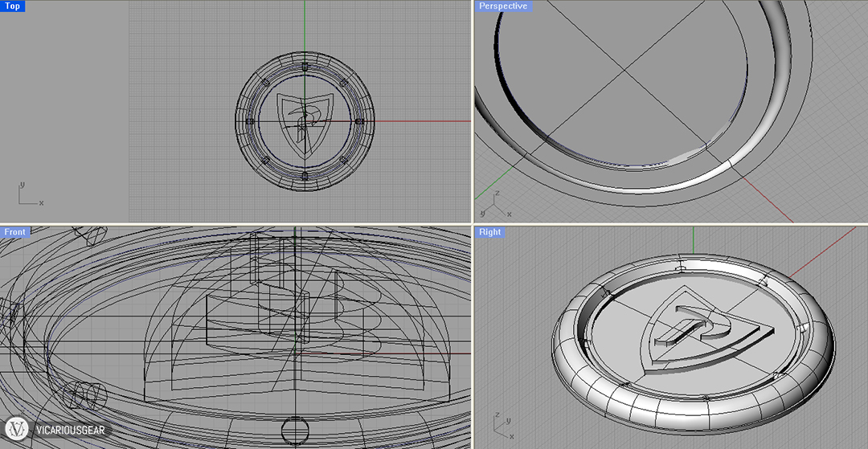Click the VicariousGear circular logo icon
This screenshot has width=868, height=449.
[18, 430]
